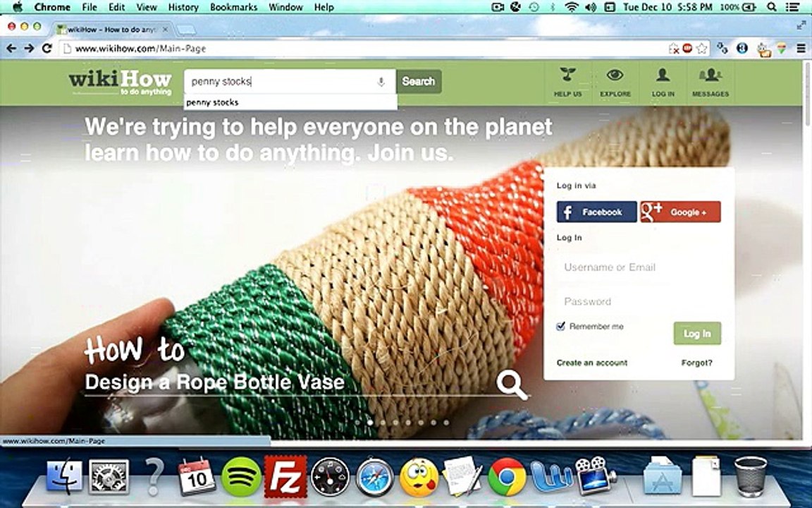812x508 pixels.
Task: Open the emoji smiley app in the dock
Action: tap(419, 476)
